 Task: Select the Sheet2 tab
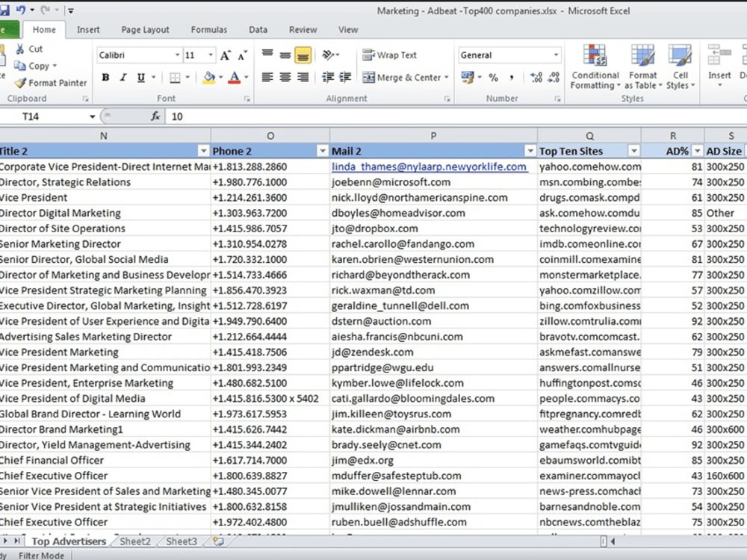pyautogui.click(x=134, y=541)
